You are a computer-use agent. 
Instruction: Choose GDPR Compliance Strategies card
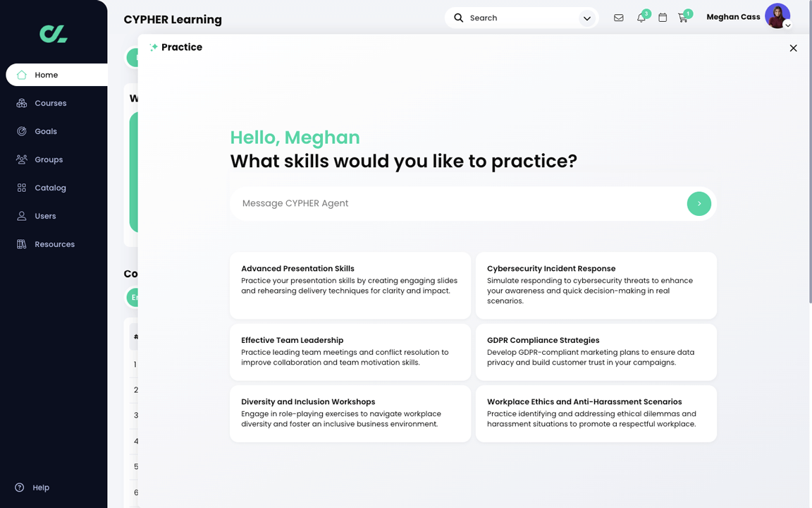click(596, 352)
